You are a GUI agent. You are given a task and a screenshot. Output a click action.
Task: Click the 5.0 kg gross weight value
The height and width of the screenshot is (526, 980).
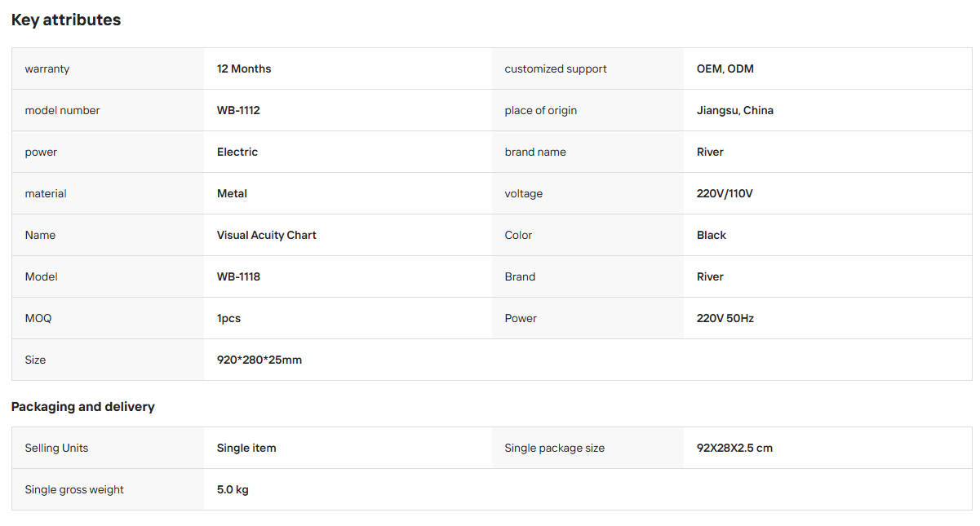(233, 489)
